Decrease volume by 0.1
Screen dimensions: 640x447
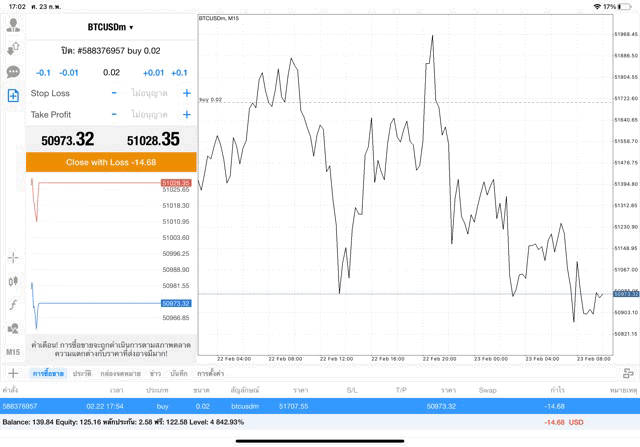click(x=43, y=72)
